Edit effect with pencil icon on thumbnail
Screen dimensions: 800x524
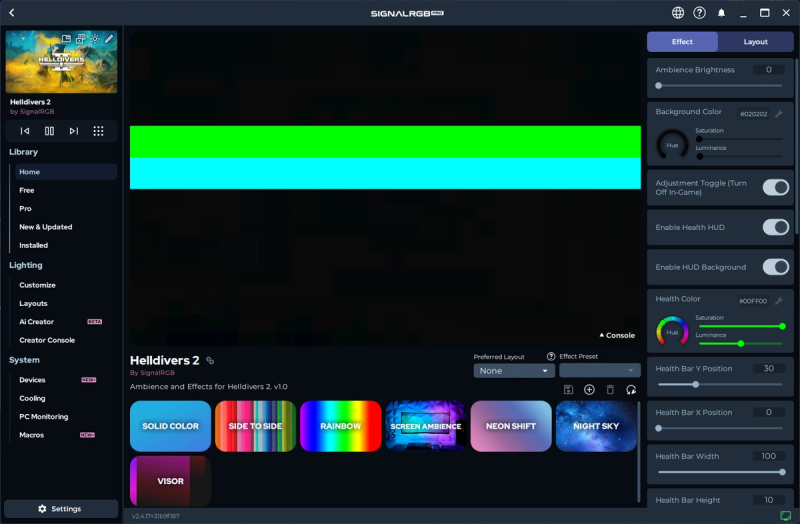coord(109,38)
